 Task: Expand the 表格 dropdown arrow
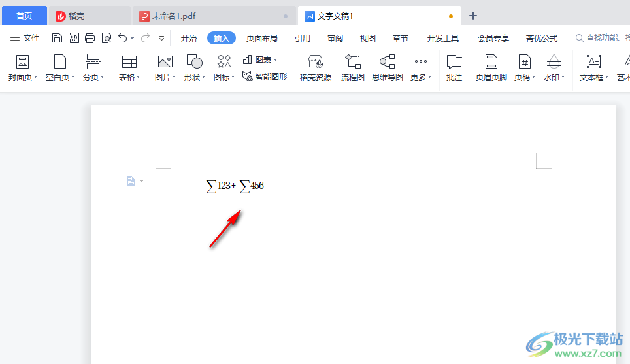138,76
